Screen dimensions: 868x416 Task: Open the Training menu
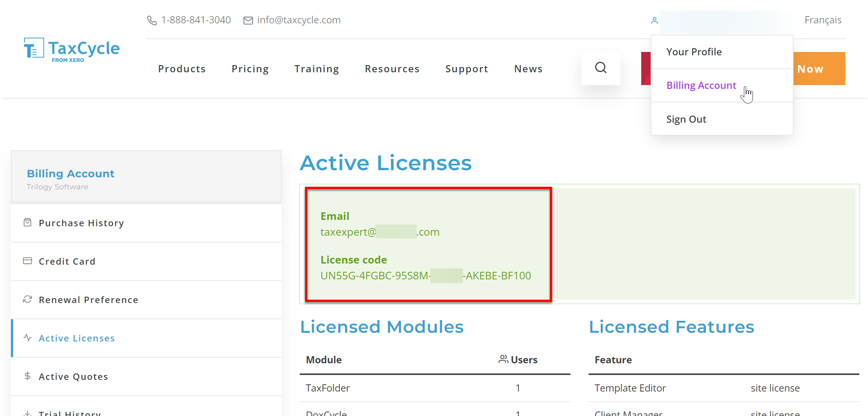click(317, 69)
